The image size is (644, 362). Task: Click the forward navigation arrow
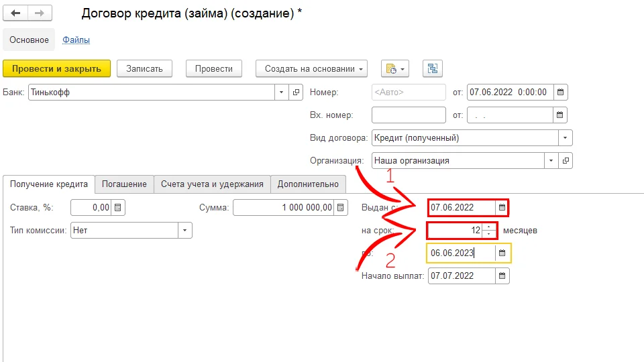(40, 13)
